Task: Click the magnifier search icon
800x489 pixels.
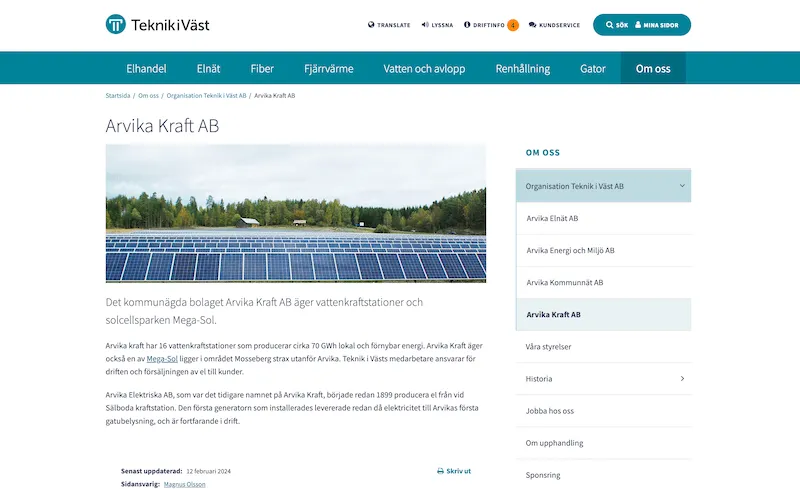Action: pyautogui.click(x=609, y=25)
